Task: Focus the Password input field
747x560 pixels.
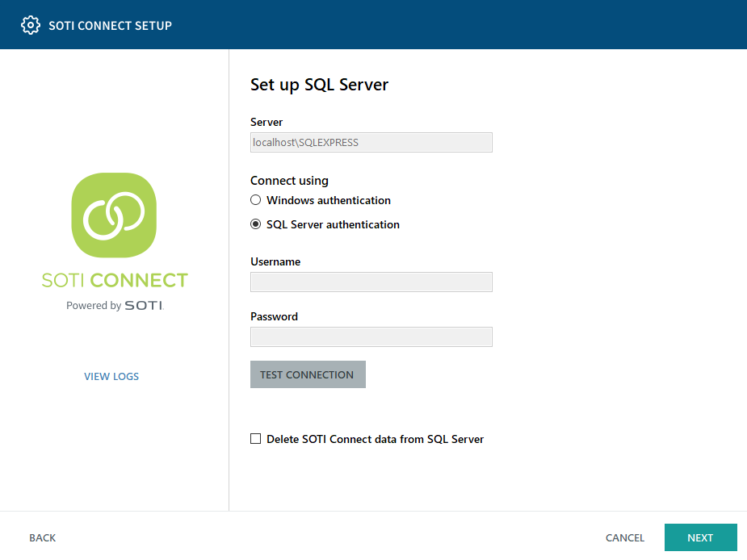Action: [371, 336]
